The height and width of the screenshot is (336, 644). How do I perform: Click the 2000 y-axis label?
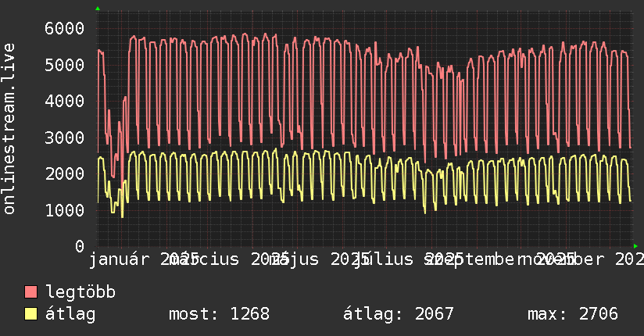65,173
